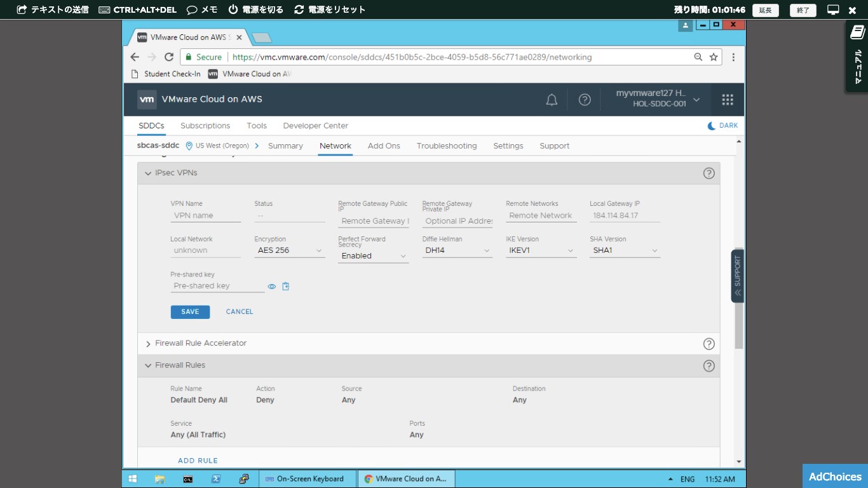Reload the page in Chrome
The width and height of the screenshot is (868, 488).
[169, 57]
